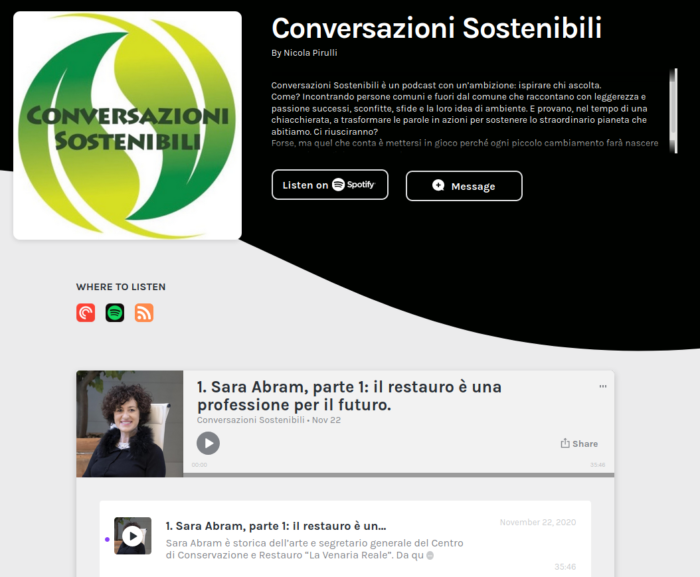Open the Pocket Casts listening icon
This screenshot has height=577, width=700.
tap(86, 313)
